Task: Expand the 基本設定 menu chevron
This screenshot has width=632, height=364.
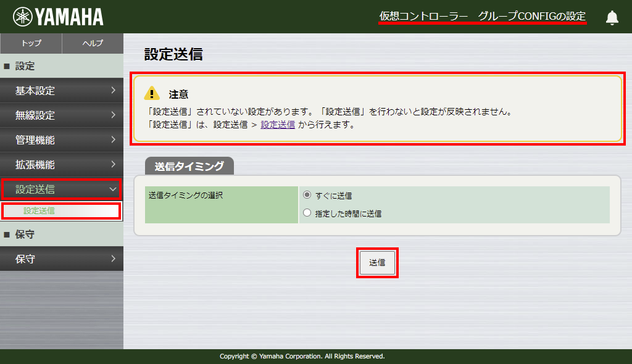Action: click(x=113, y=91)
